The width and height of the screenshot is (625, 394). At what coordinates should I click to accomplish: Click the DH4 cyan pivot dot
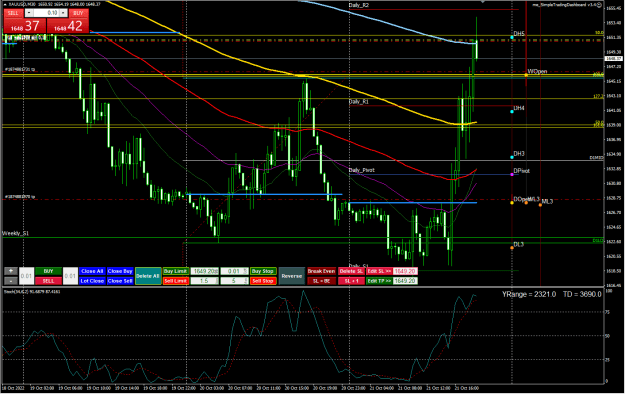pyautogui.click(x=512, y=111)
